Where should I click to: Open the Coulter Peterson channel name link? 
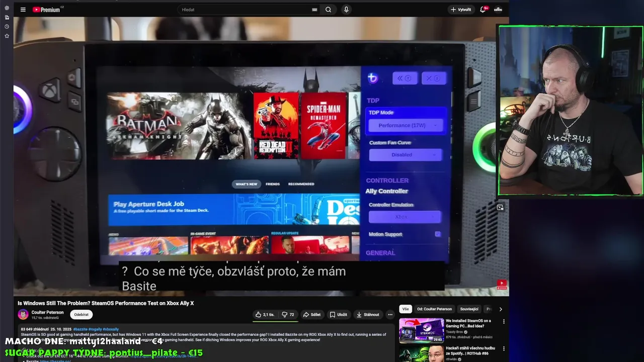(47, 312)
